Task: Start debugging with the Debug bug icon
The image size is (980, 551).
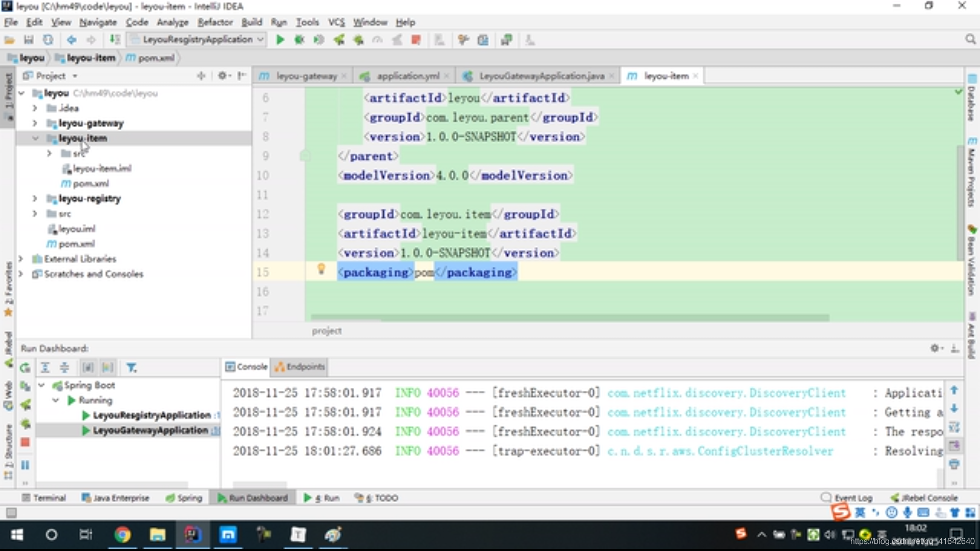Action: (300, 40)
